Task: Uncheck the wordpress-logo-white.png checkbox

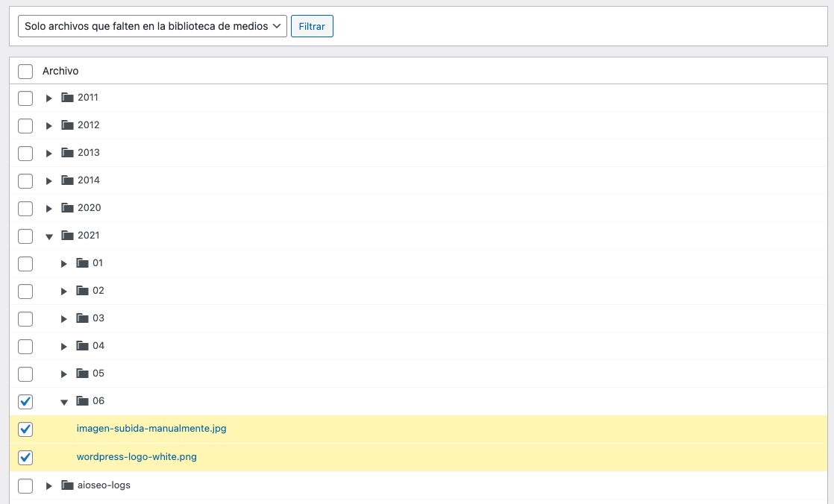Action: [x=25, y=457]
